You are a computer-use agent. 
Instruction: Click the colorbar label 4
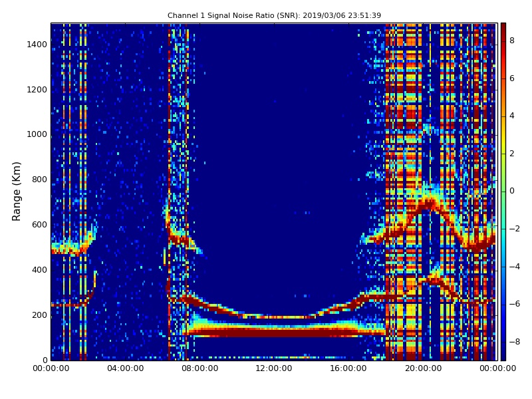click(x=512, y=116)
